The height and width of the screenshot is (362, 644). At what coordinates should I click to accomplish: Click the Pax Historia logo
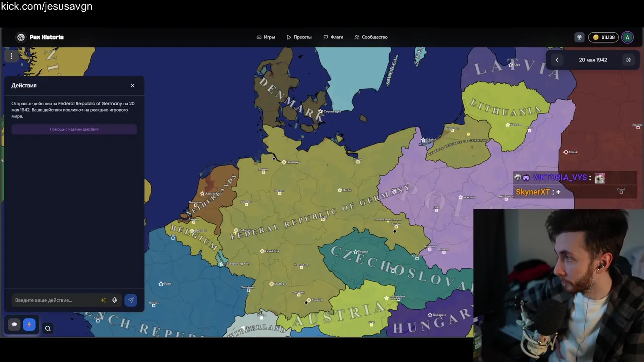tap(40, 37)
